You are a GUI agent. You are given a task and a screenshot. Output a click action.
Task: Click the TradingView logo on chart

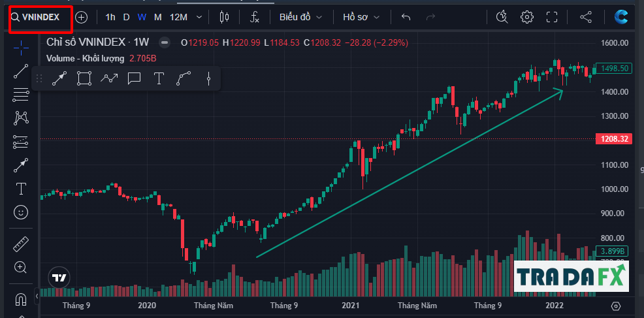pyautogui.click(x=59, y=278)
